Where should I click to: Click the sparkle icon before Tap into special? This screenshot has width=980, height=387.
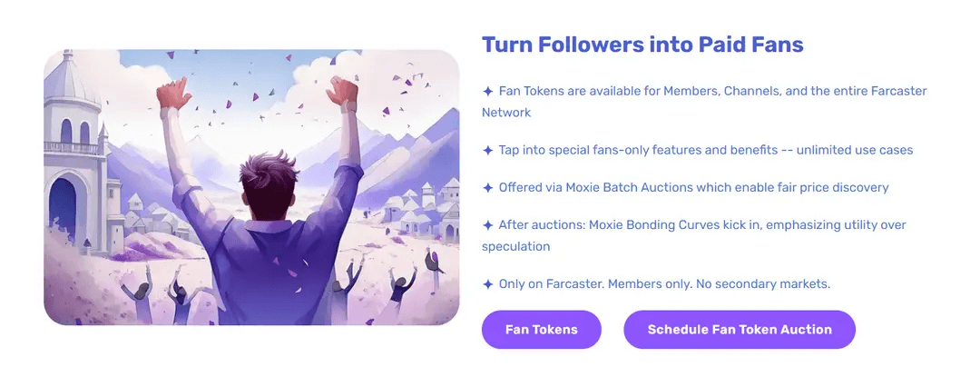(x=487, y=150)
